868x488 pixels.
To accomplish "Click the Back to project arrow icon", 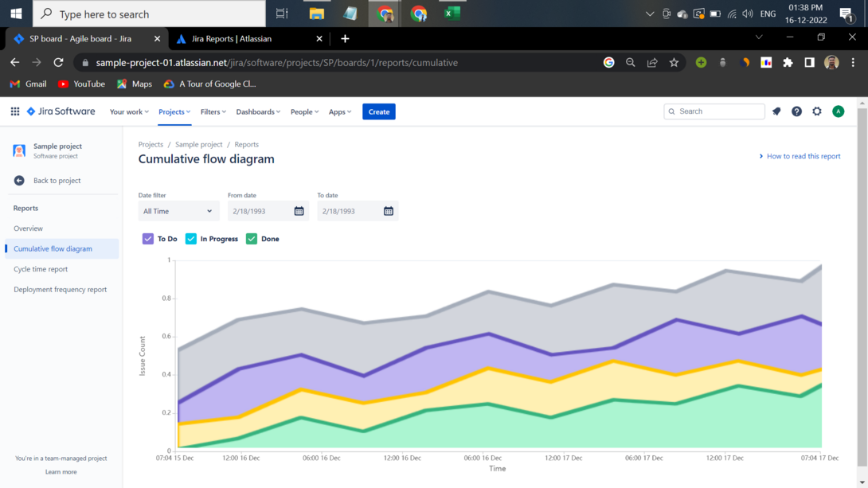I will (19, 181).
